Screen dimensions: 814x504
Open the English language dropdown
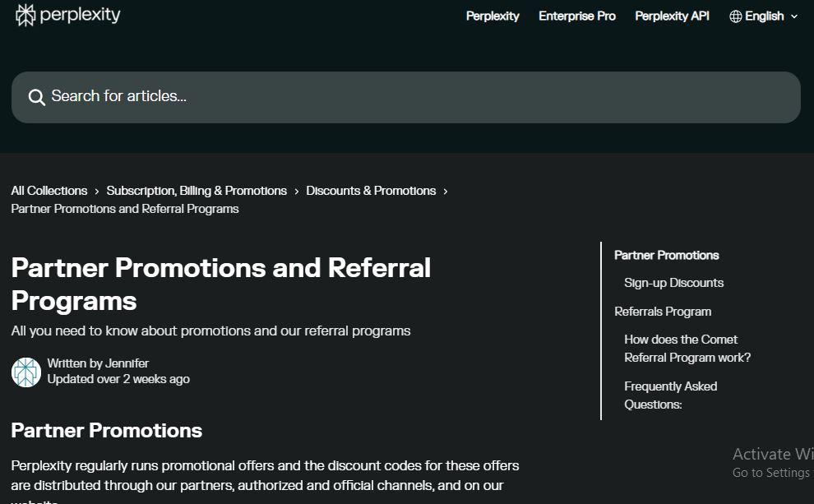[x=764, y=16]
